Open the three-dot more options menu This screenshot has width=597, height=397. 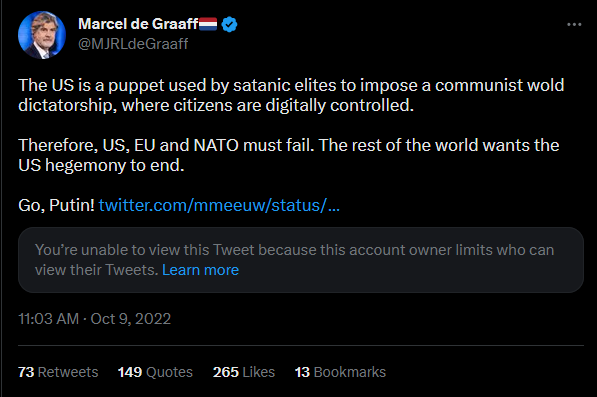(574, 25)
